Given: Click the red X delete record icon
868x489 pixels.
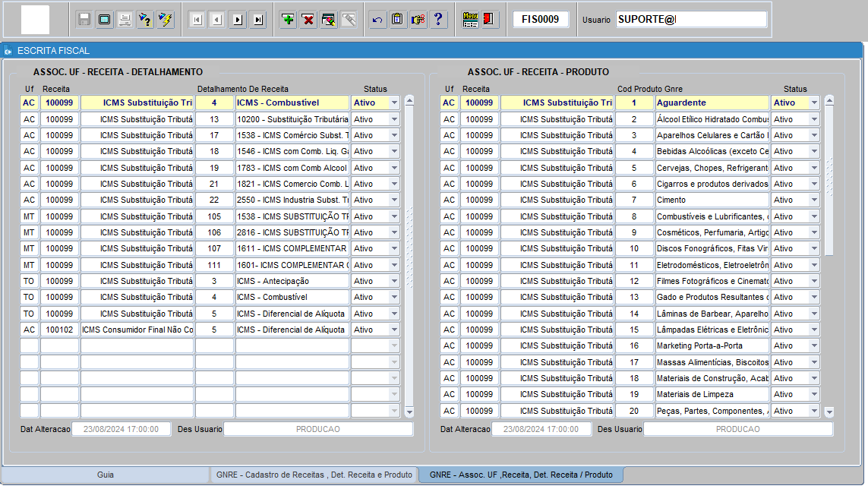Looking at the screenshot, I should point(308,20).
